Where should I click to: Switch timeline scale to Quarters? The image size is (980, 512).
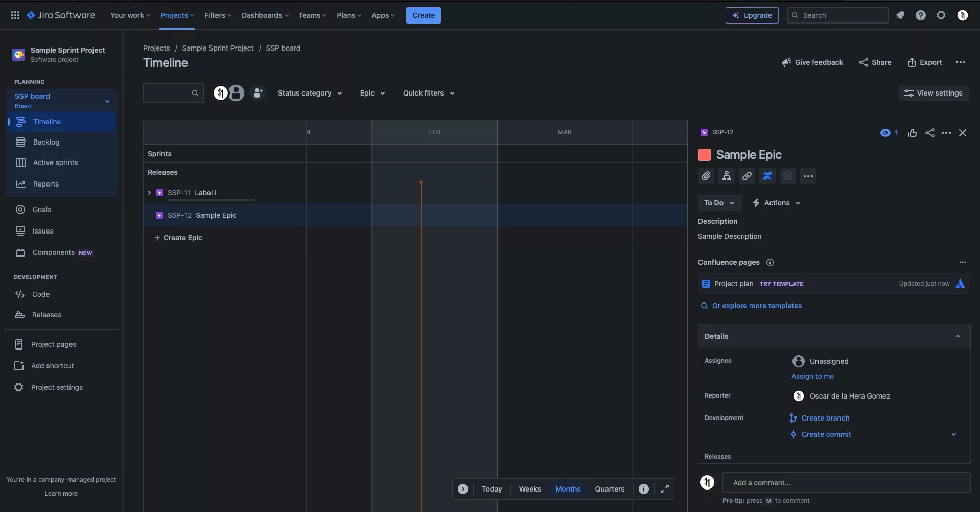coord(610,489)
